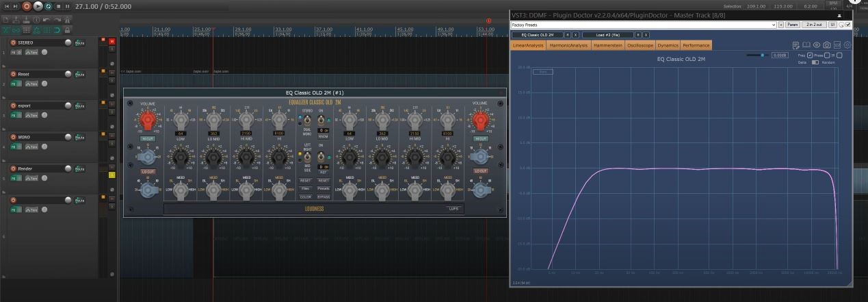Enable the Phase checkbox
The height and width of the screenshot is (302, 868).
click(x=827, y=55)
